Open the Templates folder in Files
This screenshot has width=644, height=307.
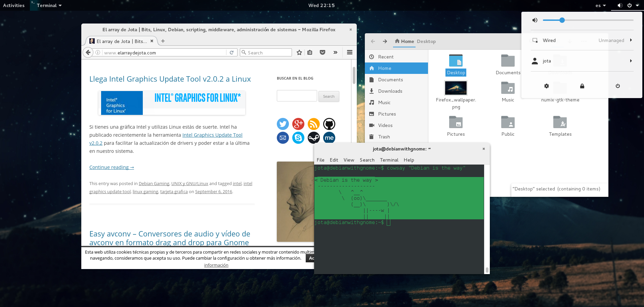(x=560, y=122)
